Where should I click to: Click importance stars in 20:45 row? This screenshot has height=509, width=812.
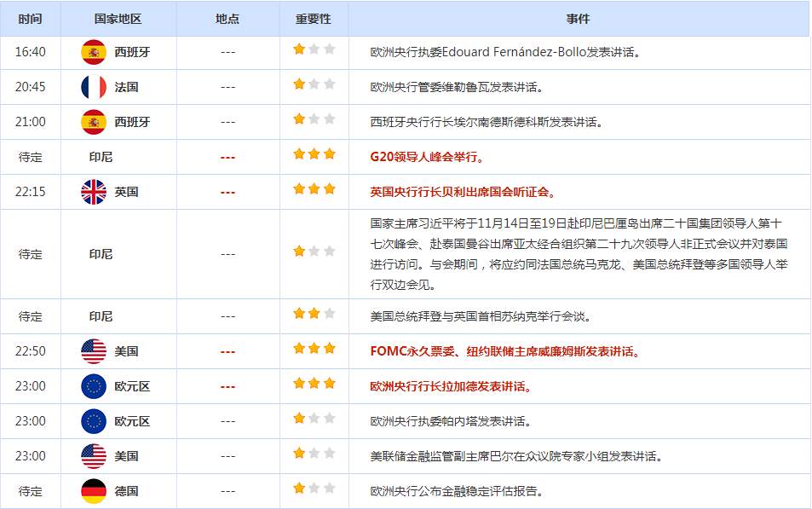tap(314, 84)
